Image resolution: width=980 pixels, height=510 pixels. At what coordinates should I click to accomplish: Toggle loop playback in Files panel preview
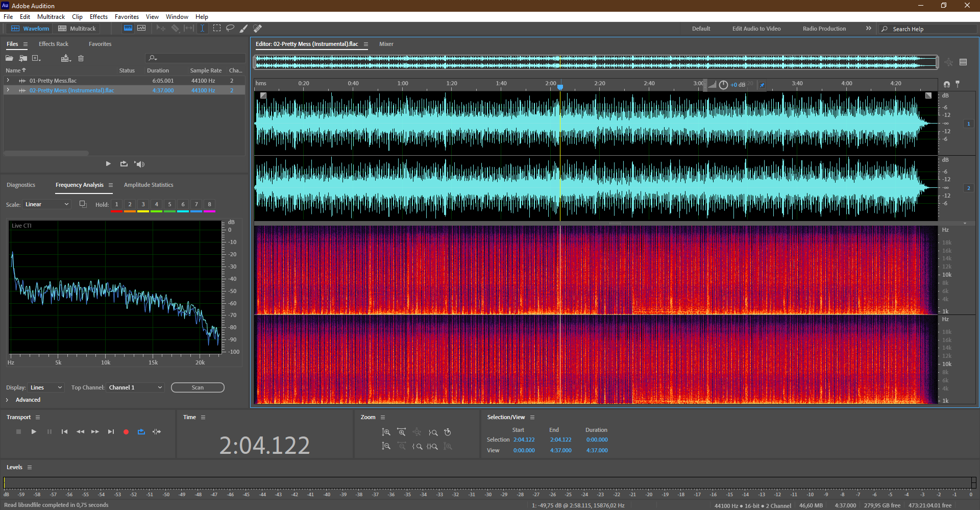[124, 164]
